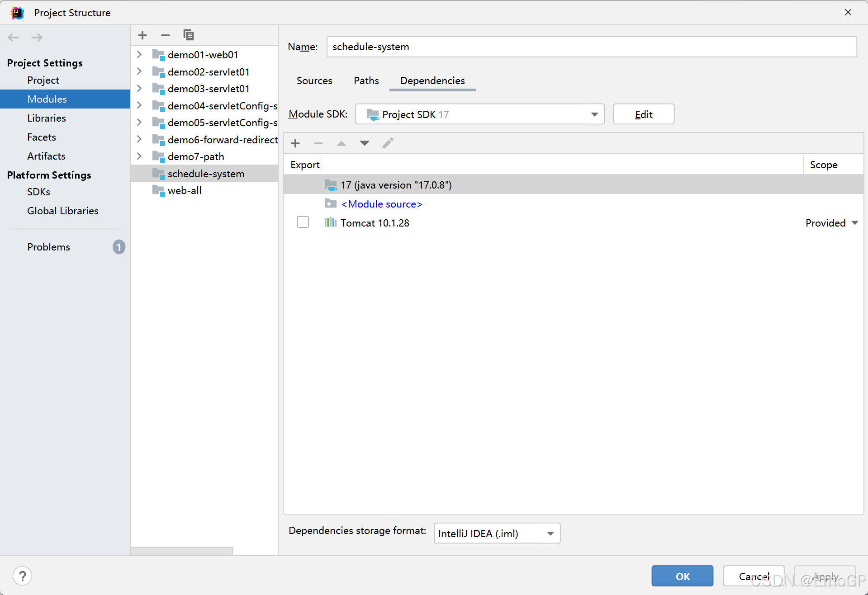868x595 pixels.
Task: Click the web-all module folder icon
Action: 159,190
